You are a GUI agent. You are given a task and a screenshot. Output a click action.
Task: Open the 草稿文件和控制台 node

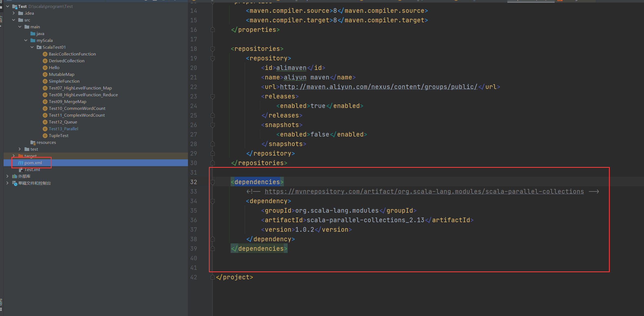point(7,183)
